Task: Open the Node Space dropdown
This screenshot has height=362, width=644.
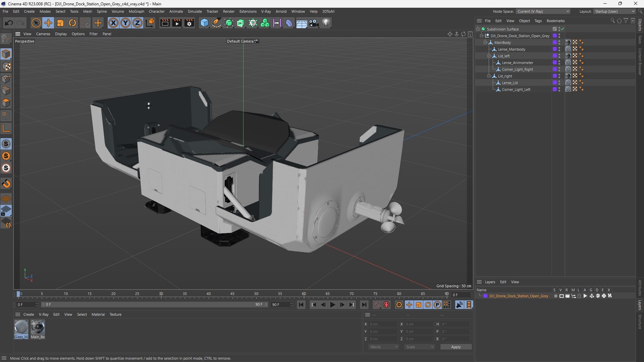Action: [x=543, y=11]
